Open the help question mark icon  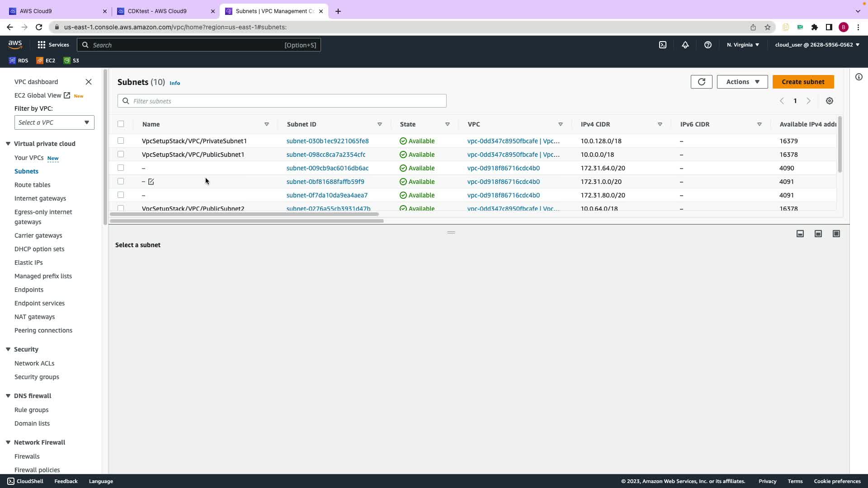click(x=708, y=45)
